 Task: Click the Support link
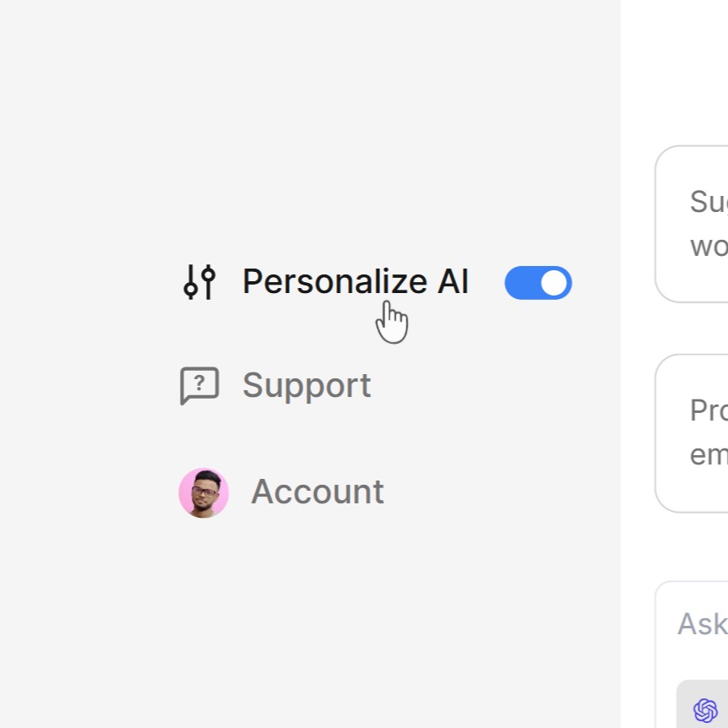tap(306, 385)
